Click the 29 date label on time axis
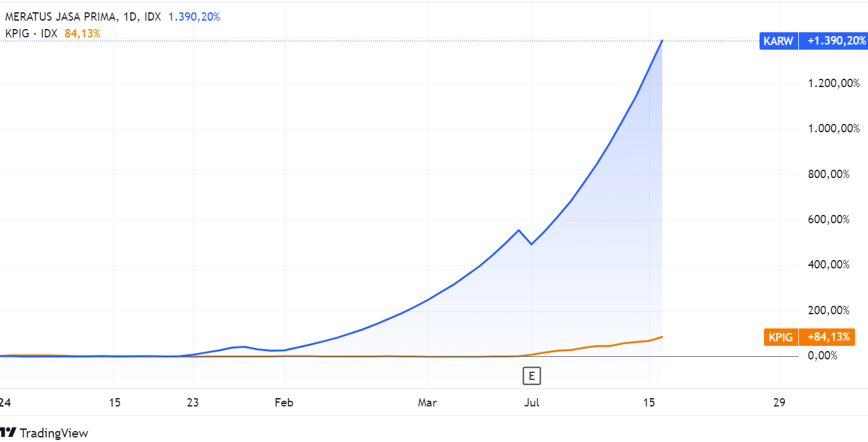This screenshot has width=868, height=442. click(x=779, y=403)
